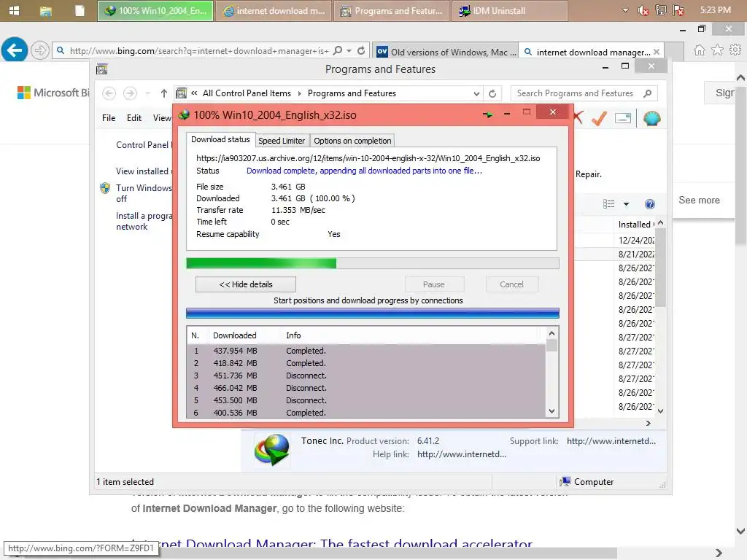Viewport: 747px width, 560px height.
Task: Open Options on completion tab
Action: click(352, 141)
